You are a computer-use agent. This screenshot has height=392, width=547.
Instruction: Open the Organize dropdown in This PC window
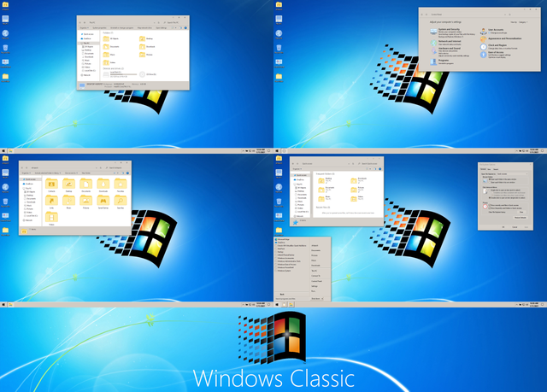pos(84,28)
